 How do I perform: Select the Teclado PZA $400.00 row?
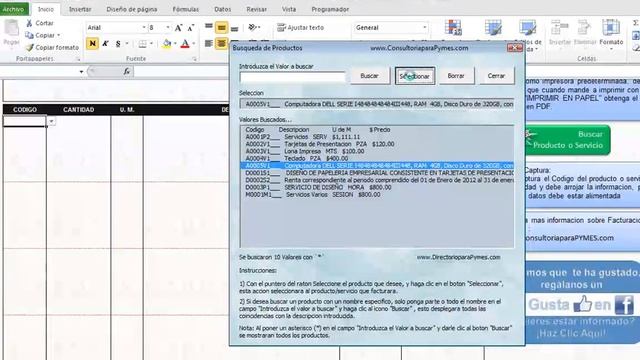coord(377,158)
